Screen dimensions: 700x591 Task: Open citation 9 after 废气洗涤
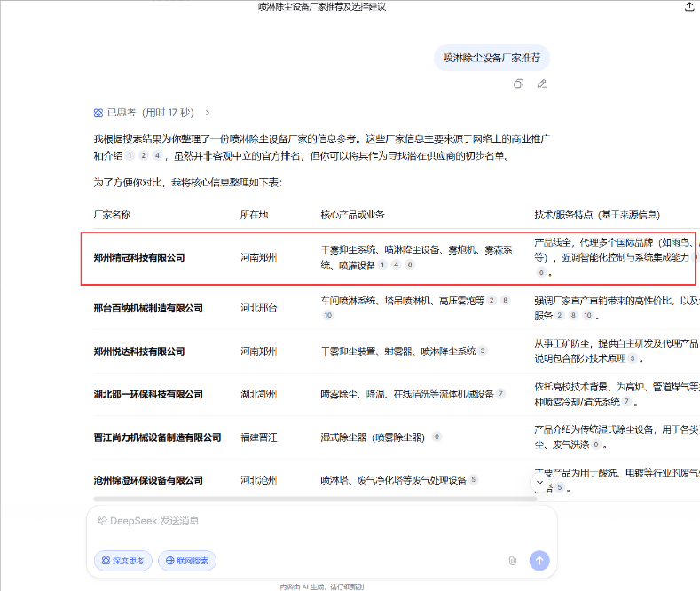coord(596,445)
